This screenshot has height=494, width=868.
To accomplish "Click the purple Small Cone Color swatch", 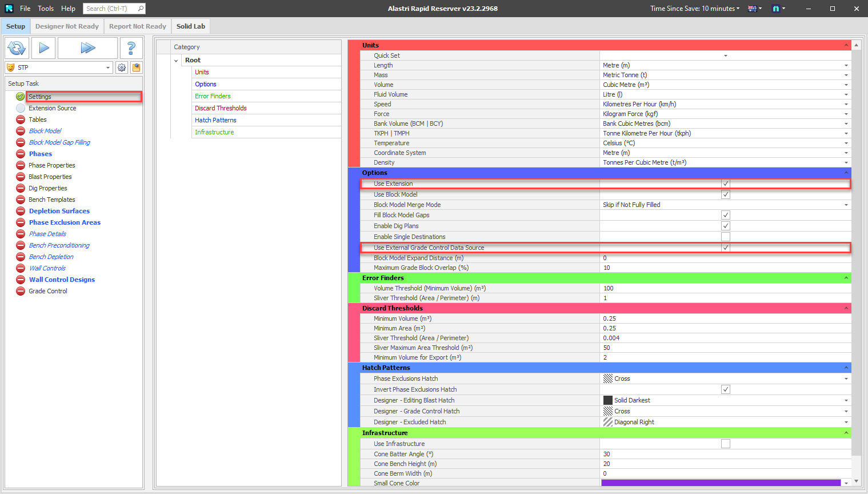I will (721, 483).
